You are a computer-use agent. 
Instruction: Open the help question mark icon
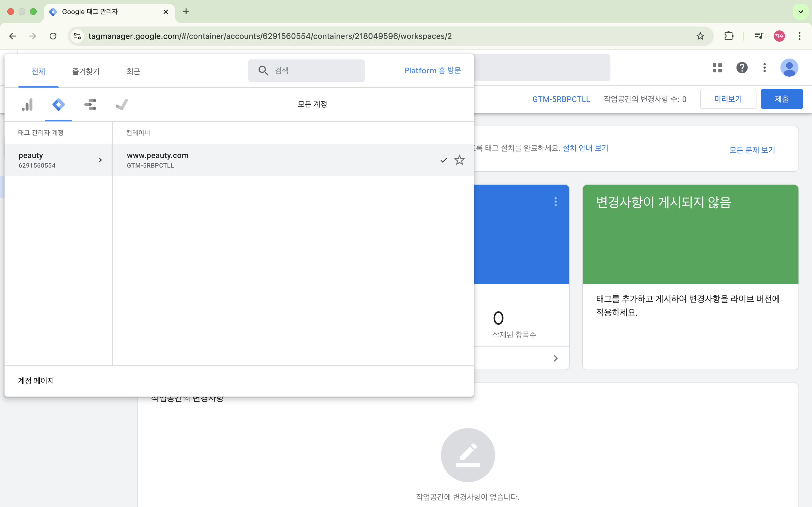(x=742, y=68)
